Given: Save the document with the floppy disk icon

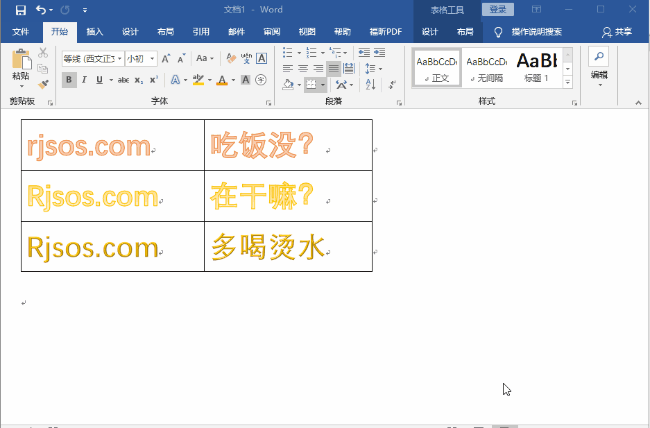Looking at the screenshot, I should (x=20, y=10).
